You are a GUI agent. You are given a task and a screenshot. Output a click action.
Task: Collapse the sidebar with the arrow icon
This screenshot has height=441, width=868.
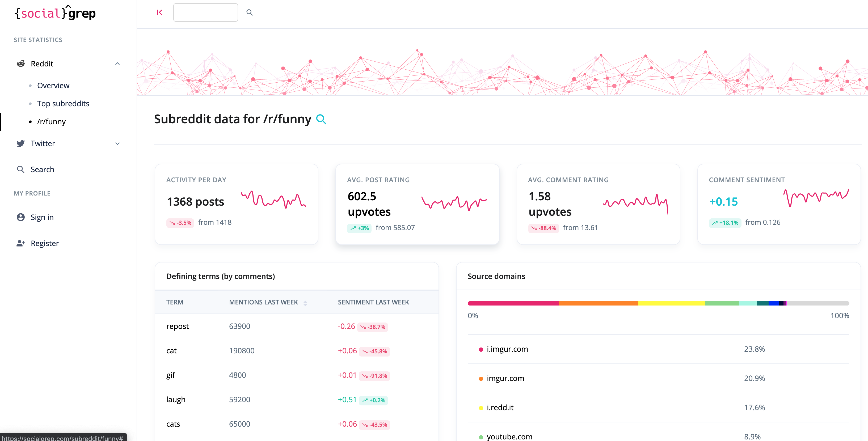159,12
